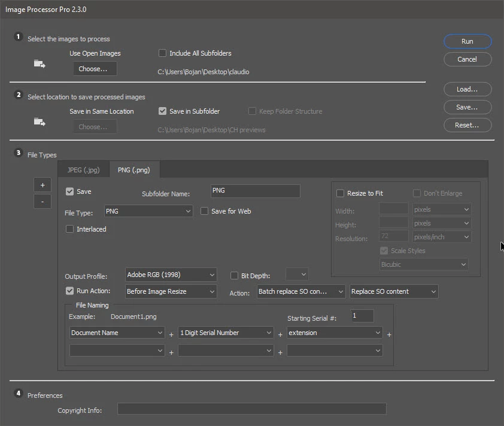
Task: Switch to the JPEG (.jpg) tab
Action: coord(84,170)
